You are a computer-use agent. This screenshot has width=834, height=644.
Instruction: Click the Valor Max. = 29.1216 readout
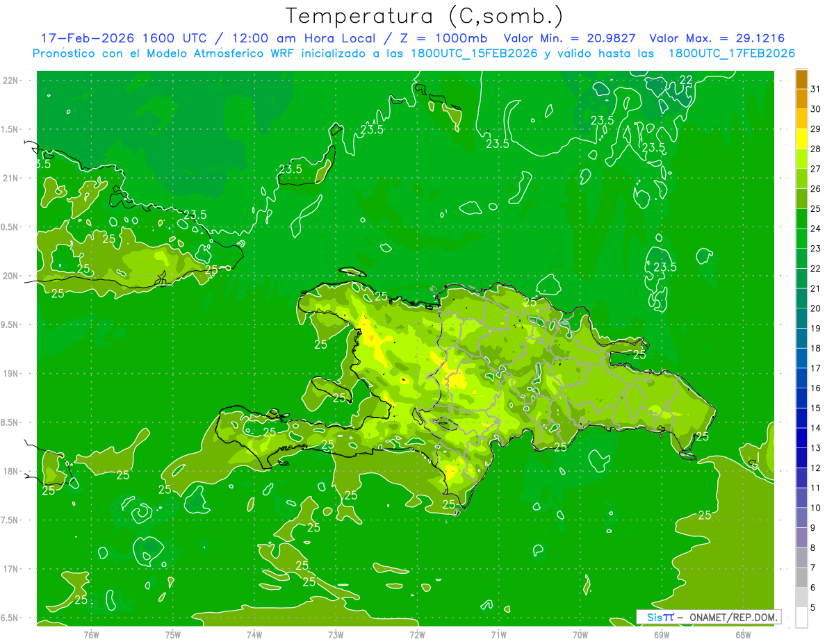[x=717, y=38]
